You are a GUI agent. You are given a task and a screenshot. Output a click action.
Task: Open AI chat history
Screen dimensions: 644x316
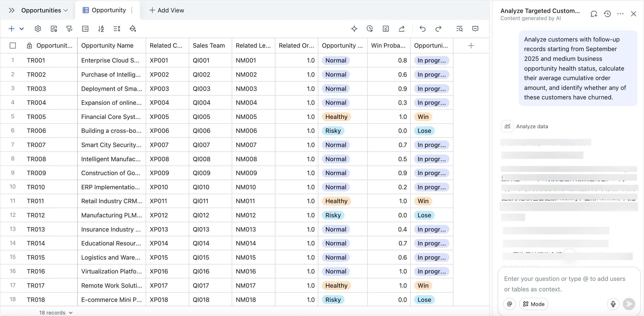tap(607, 14)
